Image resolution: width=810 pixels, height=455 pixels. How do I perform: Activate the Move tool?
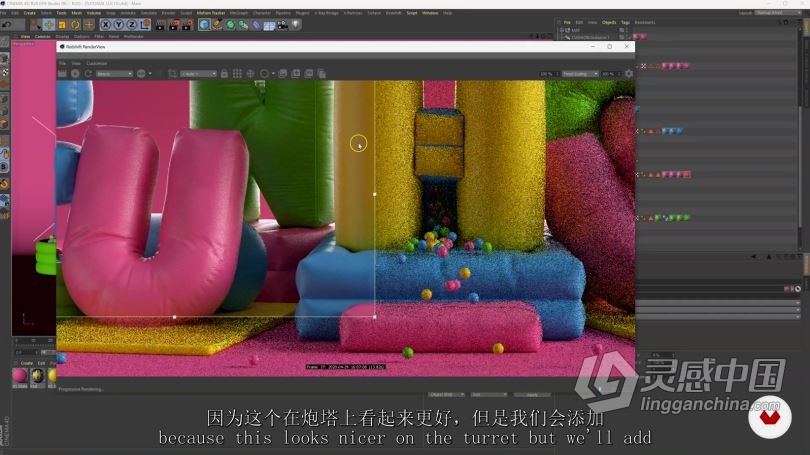(49, 24)
